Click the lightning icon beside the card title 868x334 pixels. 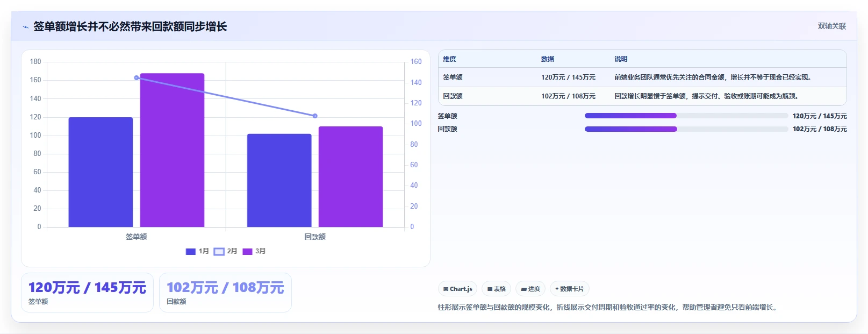(25, 27)
